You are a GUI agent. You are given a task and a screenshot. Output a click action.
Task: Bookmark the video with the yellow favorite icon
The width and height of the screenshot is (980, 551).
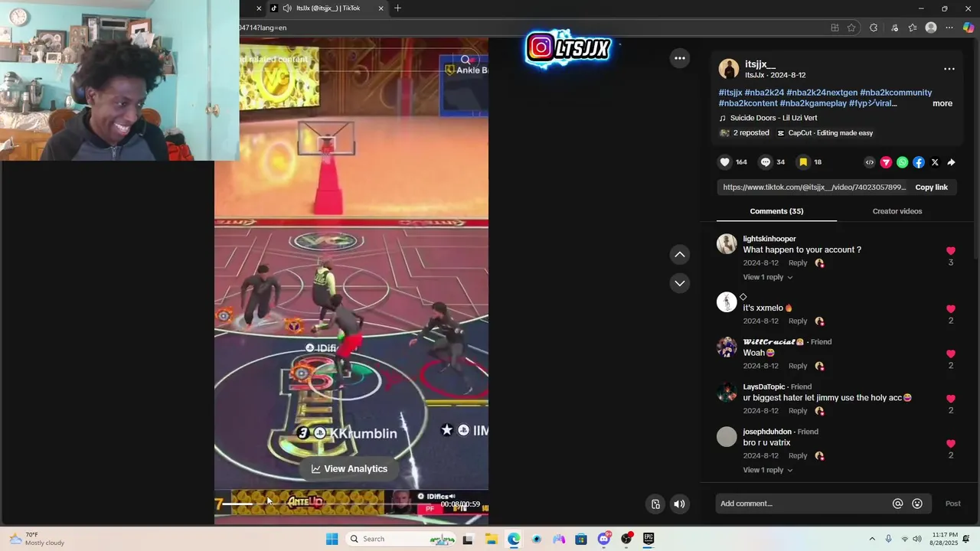803,162
